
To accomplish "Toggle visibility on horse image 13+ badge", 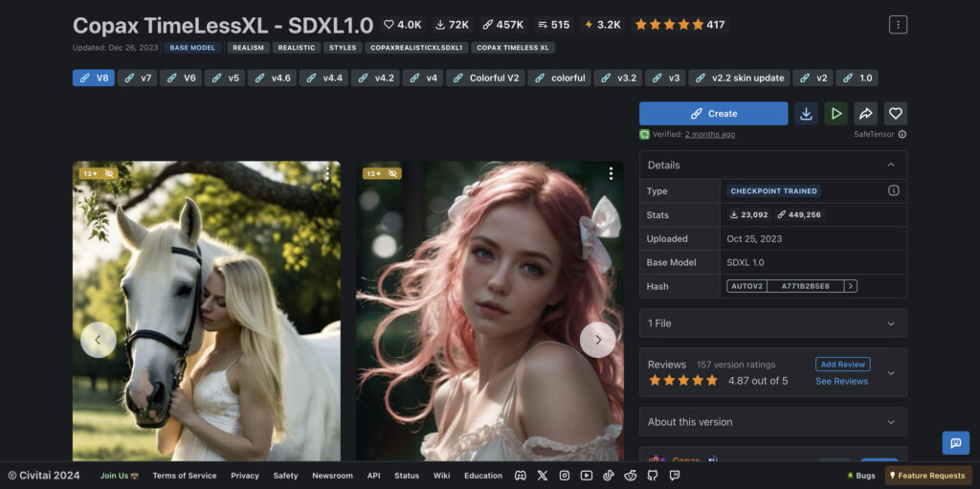I will tap(109, 173).
